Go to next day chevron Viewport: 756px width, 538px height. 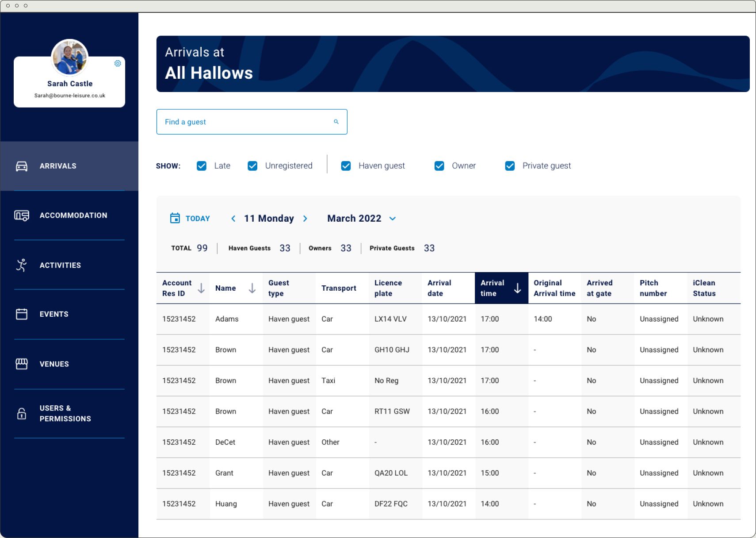pos(305,219)
